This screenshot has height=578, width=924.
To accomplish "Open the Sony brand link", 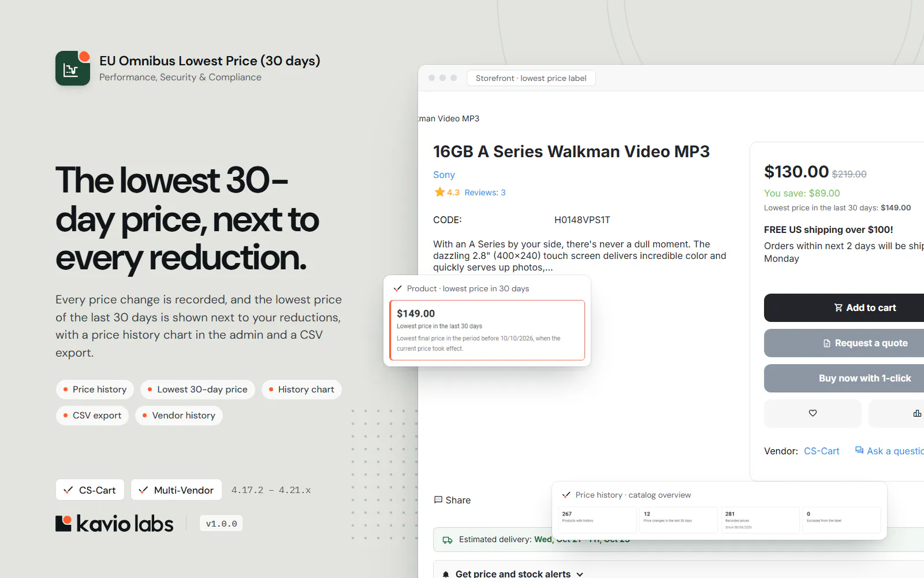I will pyautogui.click(x=444, y=175).
